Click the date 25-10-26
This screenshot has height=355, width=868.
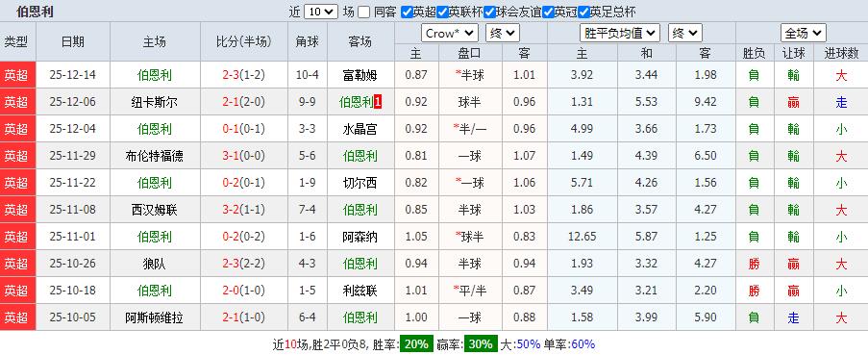(72, 264)
